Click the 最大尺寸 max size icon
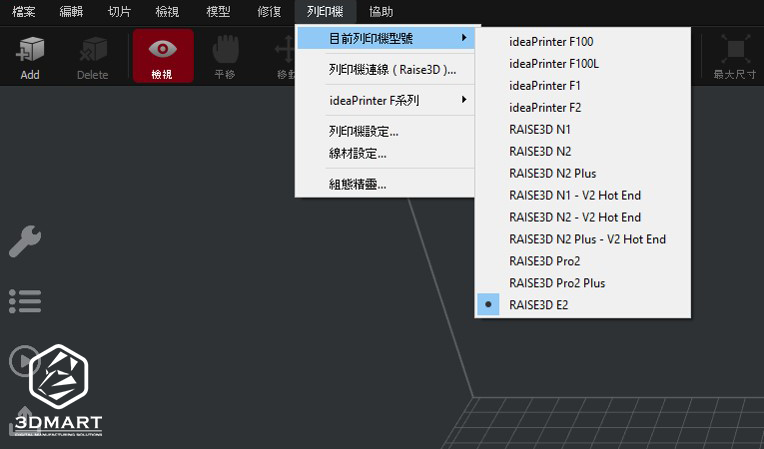Screen dimensions: 764x449 click(x=735, y=56)
